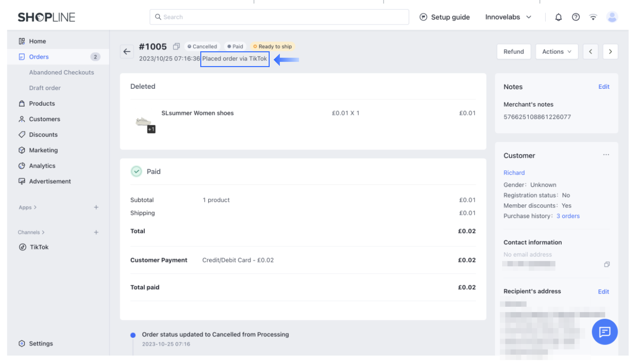The height and width of the screenshot is (364, 634).
Task: Open the Analytics menu item
Action: pyautogui.click(x=42, y=166)
